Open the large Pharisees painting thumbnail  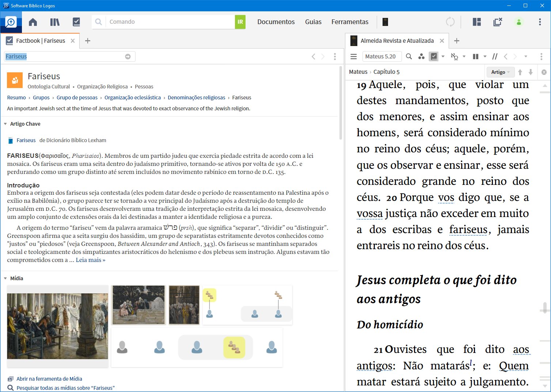click(x=58, y=326)
